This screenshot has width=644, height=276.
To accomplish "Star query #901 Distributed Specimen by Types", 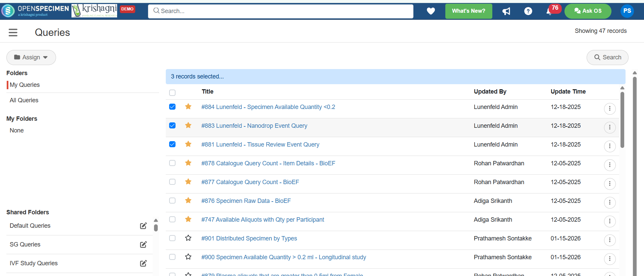I will (x=188, y=238).
